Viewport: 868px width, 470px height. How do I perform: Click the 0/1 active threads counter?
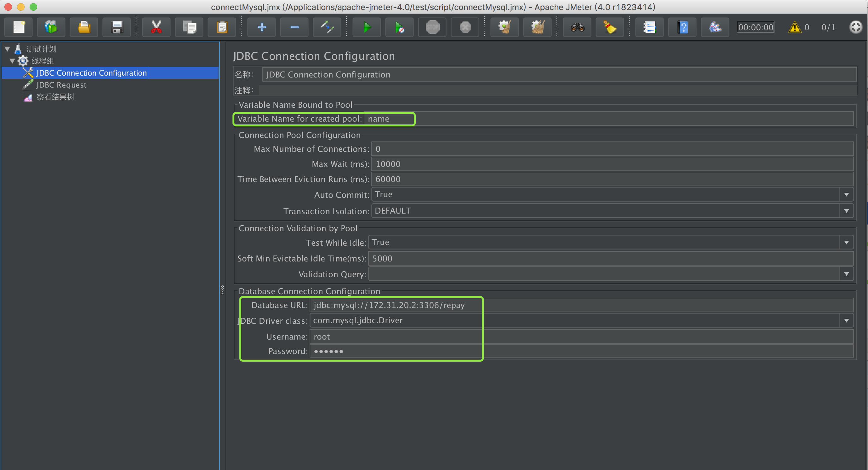tap(828, 27)
